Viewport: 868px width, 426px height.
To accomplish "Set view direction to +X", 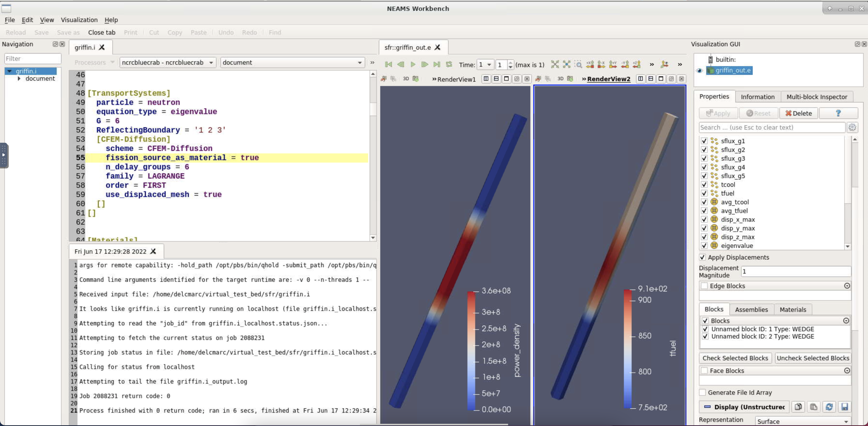I will tap(590, 64).
